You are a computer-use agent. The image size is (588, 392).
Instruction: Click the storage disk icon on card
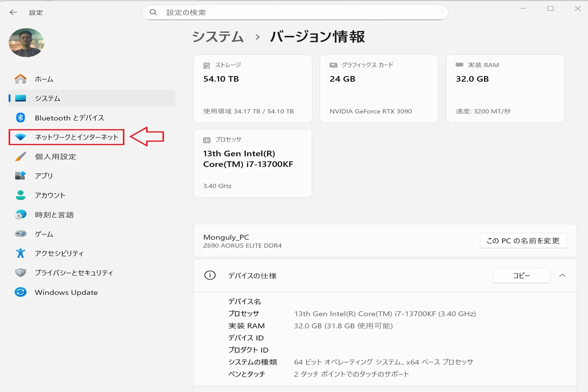(207, 65)
